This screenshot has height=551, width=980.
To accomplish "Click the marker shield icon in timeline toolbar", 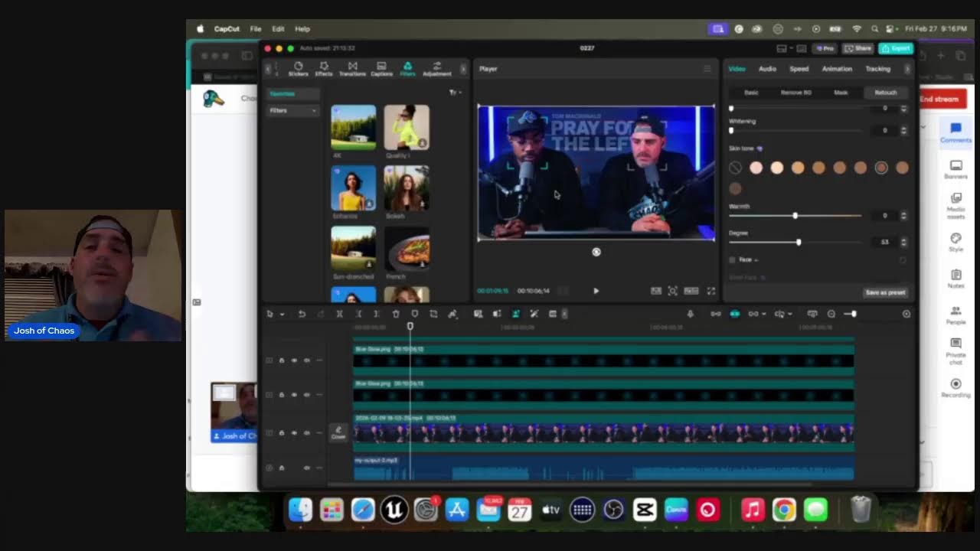I will [415, 314].
